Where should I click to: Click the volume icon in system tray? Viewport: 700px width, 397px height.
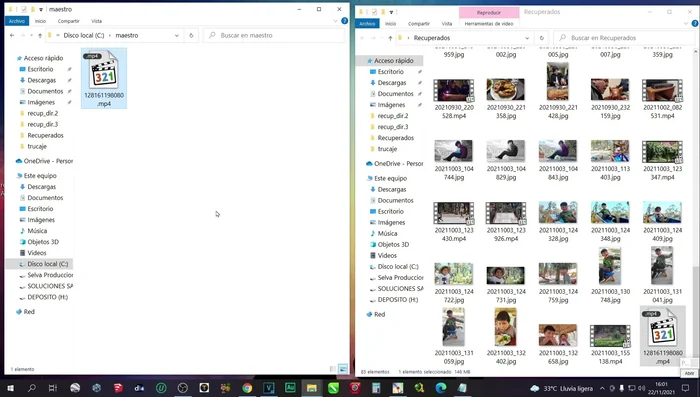(641, 388)
